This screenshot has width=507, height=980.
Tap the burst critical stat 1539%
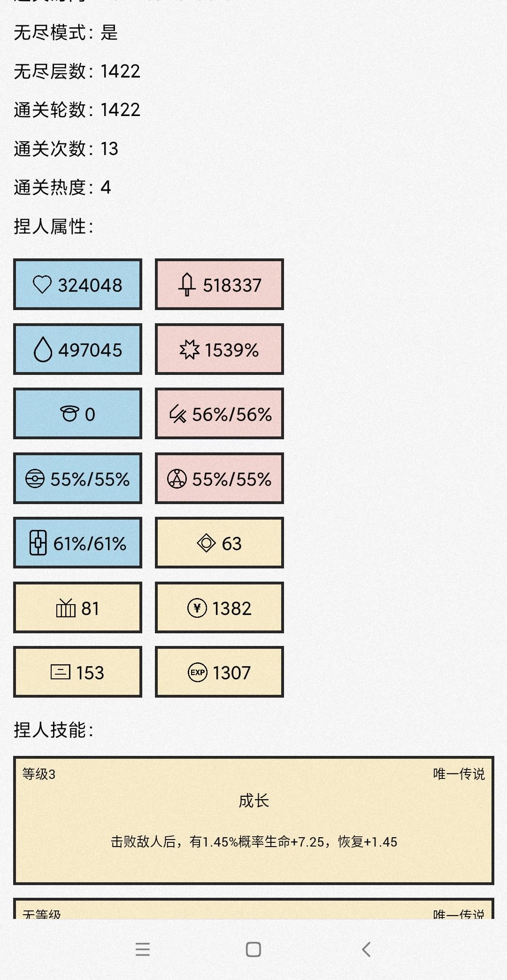219,349
